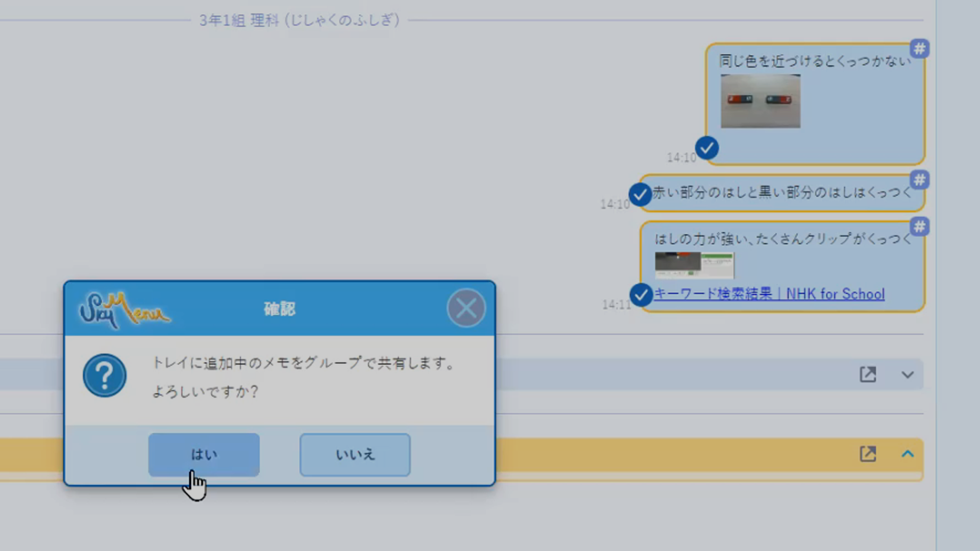Click hash tag icon on 同じ色 memo

point(919,49)
